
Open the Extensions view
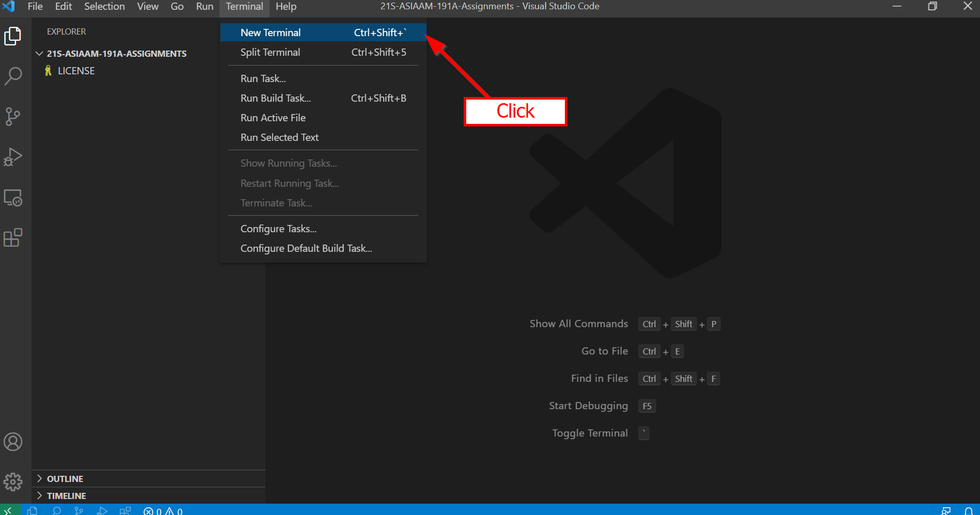13,238
